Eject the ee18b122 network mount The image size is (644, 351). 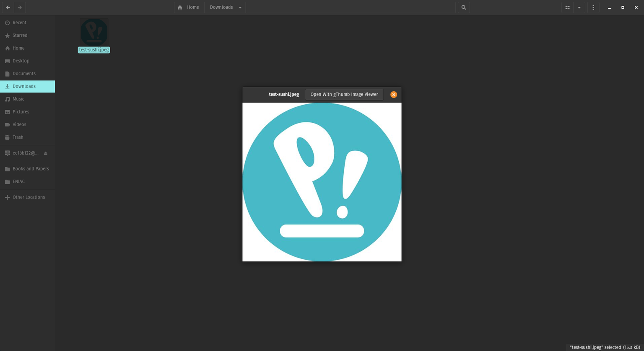(46, 153)
